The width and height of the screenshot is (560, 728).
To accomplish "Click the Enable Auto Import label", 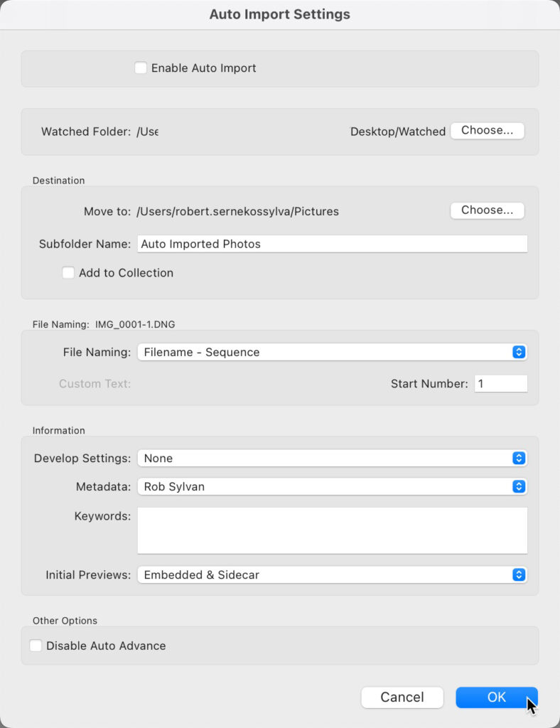I will coord(204,68).
